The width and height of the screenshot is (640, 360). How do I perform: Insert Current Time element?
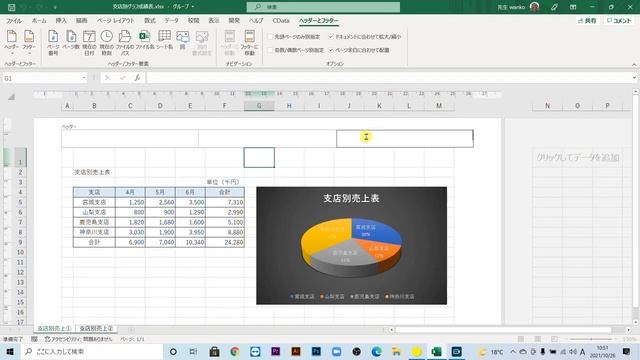coord(107,42)
